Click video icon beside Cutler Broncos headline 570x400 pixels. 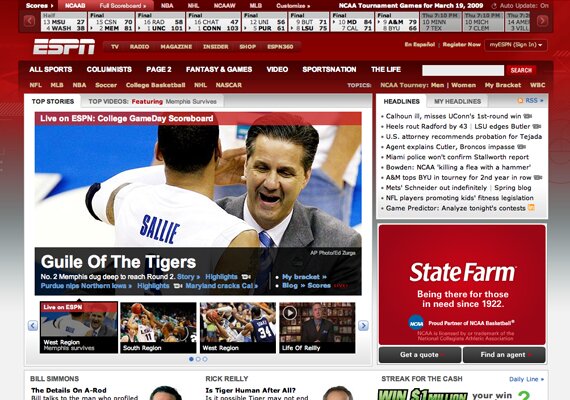click(521, 147)
